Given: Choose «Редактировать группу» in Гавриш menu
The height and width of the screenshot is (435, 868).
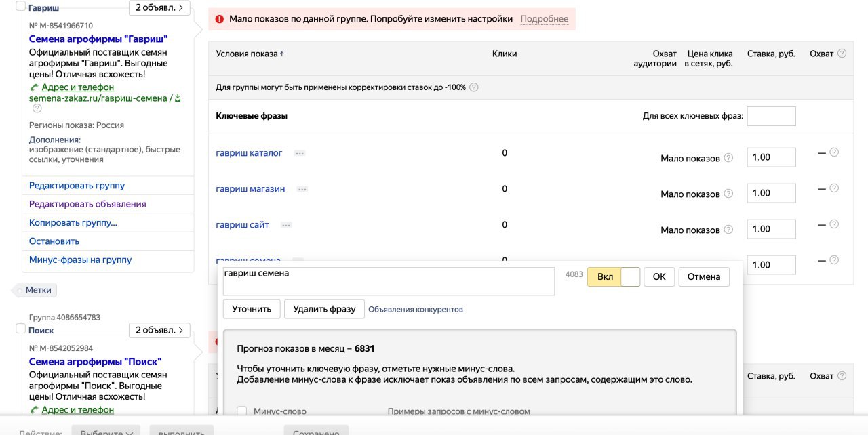Looking at the screenshot, I should [x=77, y=186].
